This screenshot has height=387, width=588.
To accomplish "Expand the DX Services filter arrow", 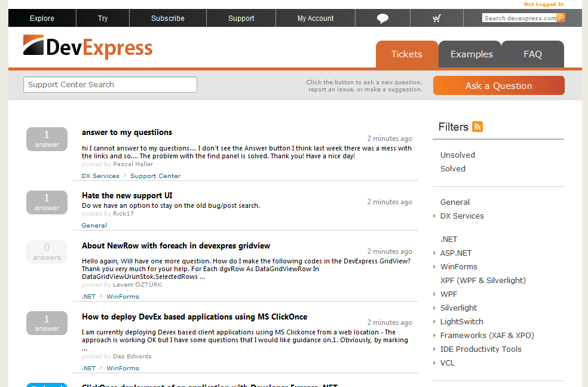I will (434, 216).
